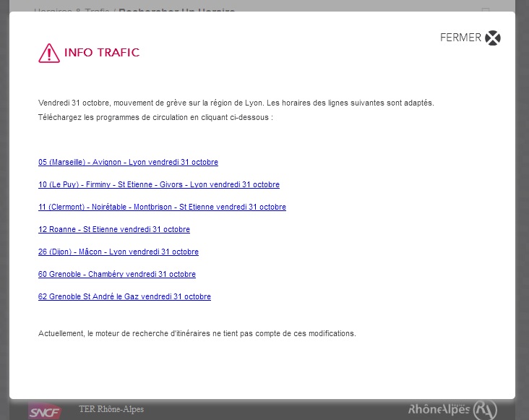The image size is (529, 420).
Task: Click the small square icon at top right
Action: point(486,10)
